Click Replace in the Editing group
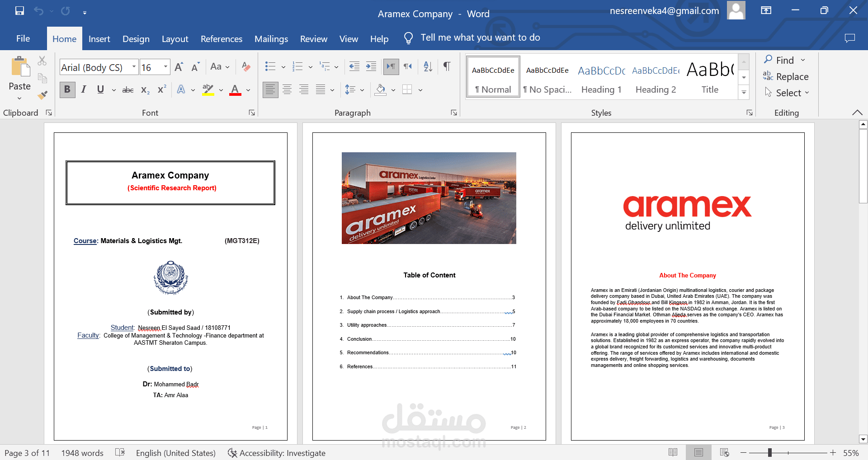 [x=786, y=76]
